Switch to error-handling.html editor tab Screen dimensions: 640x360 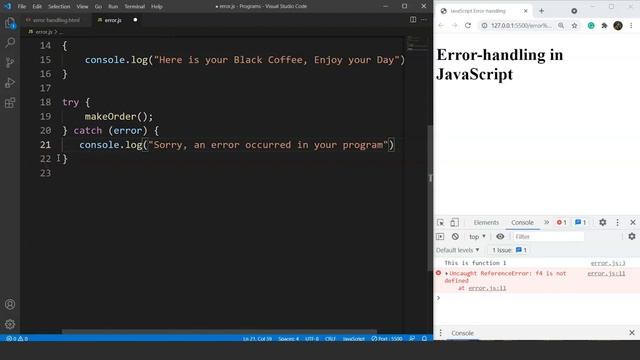[x=56, y=20]
